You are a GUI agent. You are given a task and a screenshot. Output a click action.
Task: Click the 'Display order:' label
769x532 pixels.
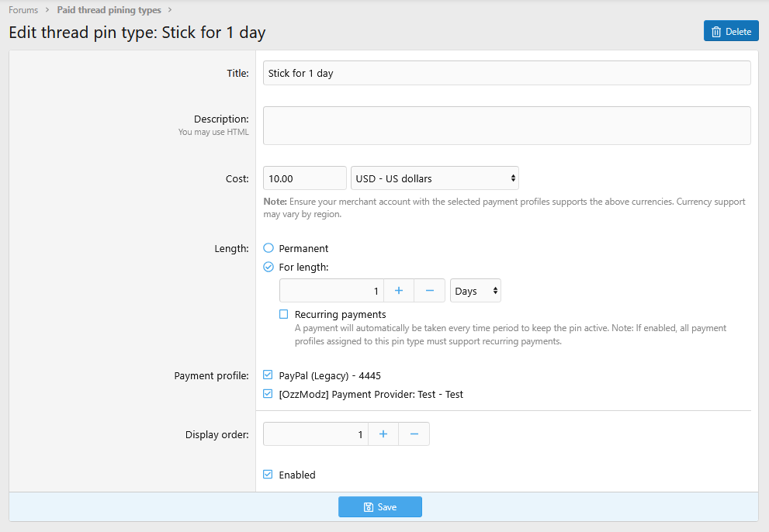pyautogui.click(x=216, y=435)
